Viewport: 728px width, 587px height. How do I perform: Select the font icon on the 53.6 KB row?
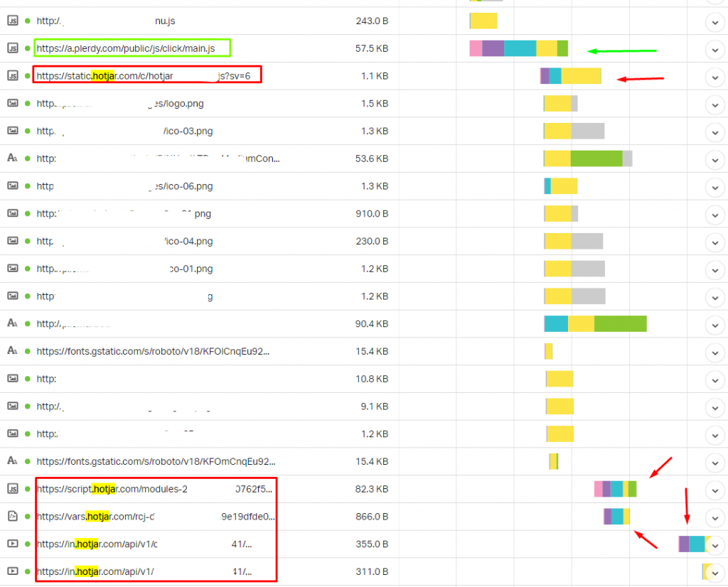coord(13,158)
